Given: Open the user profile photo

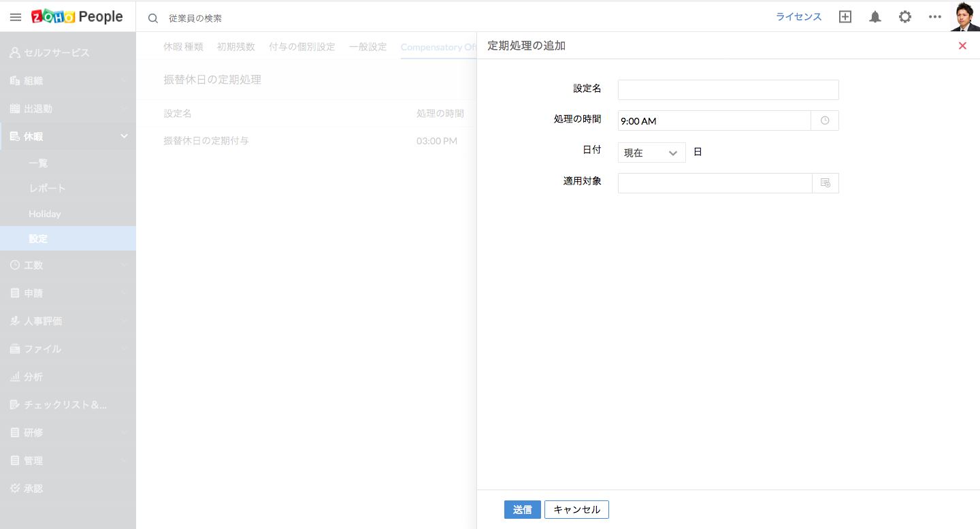Looking at the screenshot, I should point(964,16).
